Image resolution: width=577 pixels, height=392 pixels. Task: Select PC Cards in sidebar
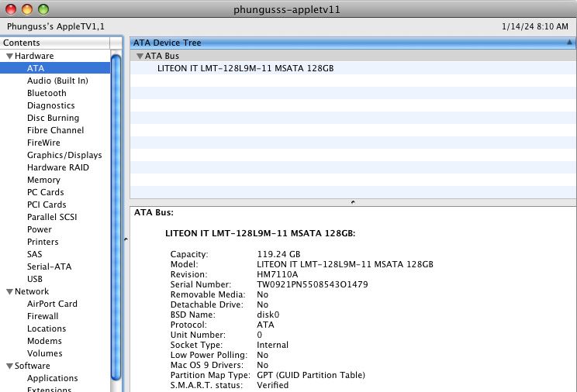45,192
